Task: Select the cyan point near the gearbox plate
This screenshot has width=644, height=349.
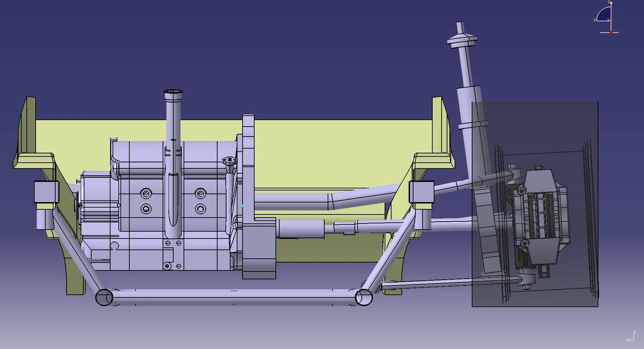Action: tap(242, 206)
